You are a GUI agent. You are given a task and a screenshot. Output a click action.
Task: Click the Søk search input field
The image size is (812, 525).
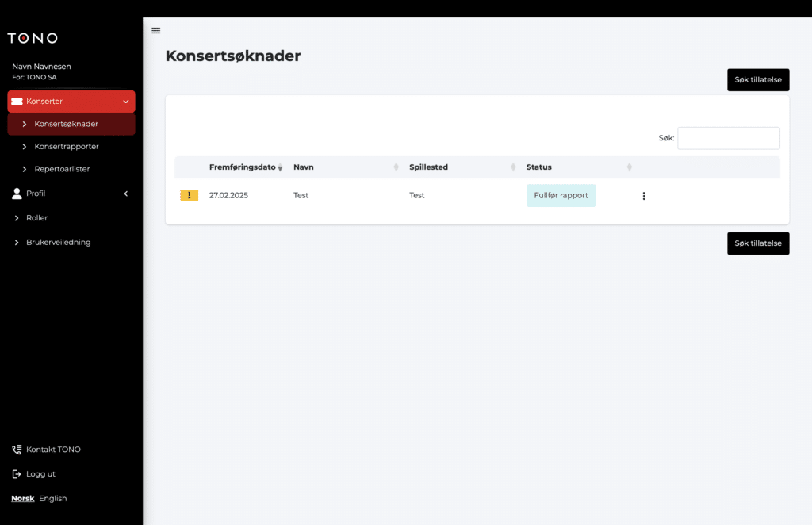click(729, 138)
